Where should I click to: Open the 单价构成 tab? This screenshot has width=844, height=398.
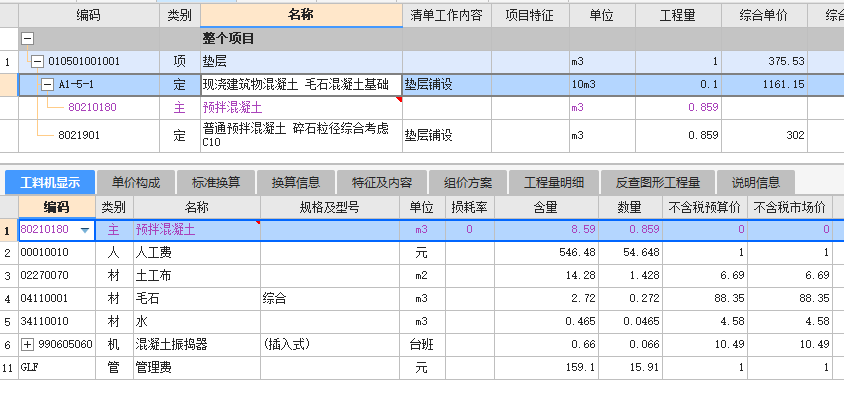[x=136, y=183]
